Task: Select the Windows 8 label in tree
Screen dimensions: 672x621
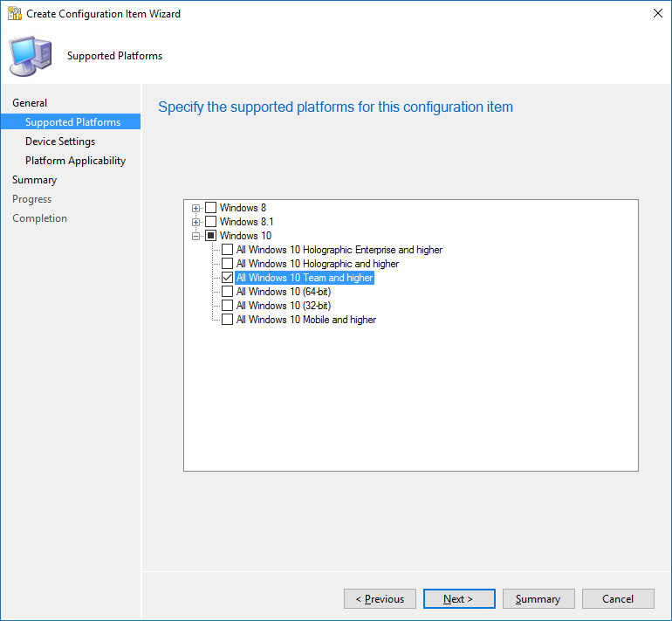Action: pyautogui.click(x=243, y=208)
